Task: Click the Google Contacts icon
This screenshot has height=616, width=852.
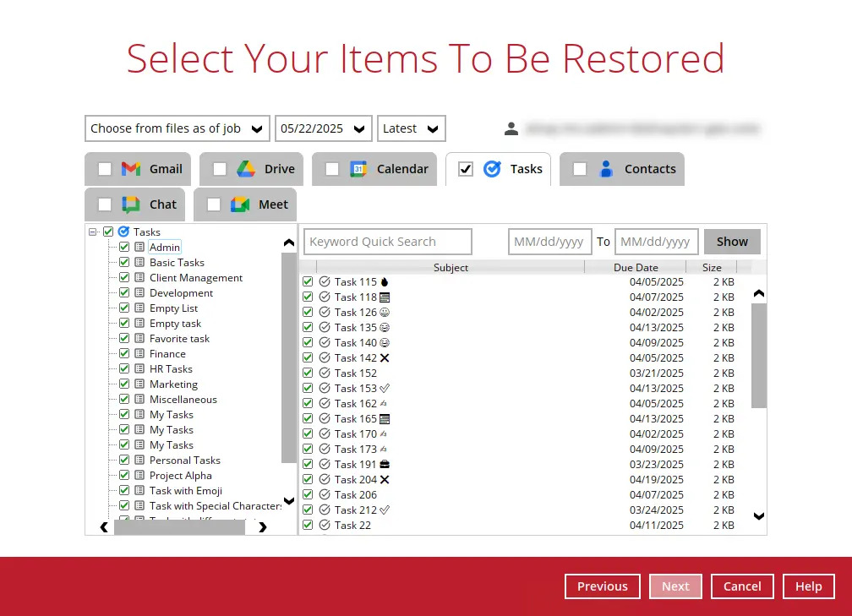Action: click(x=606, y=169)
